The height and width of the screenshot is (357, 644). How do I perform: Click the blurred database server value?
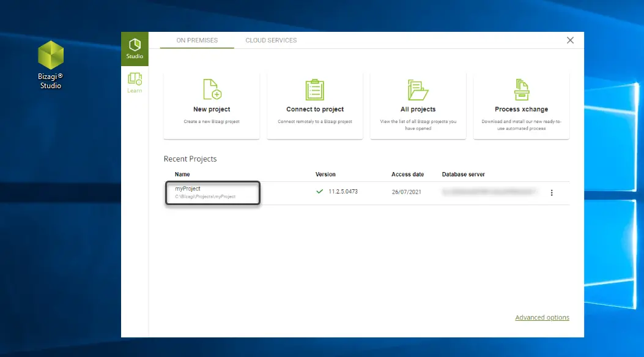pyautogui.click(x=489, y=192)
